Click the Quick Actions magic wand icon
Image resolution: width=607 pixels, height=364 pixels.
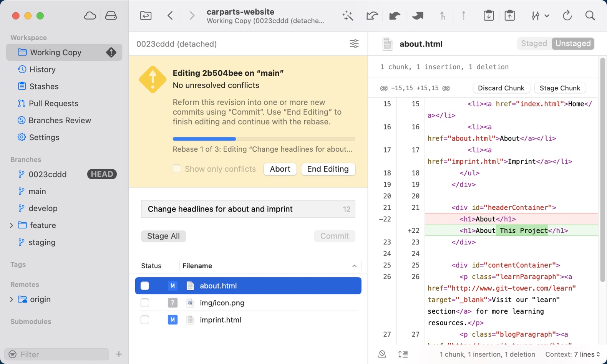point(348,16)
